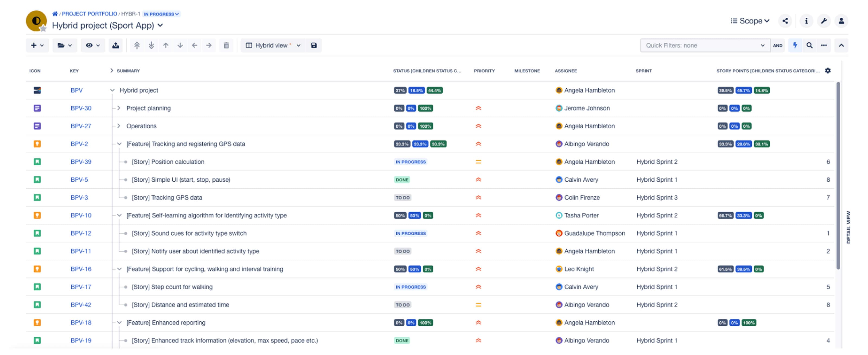Open the BPV-39 key link
Image resolution: width=868 pixels, height=355 pixels.
tap(81, 162)
